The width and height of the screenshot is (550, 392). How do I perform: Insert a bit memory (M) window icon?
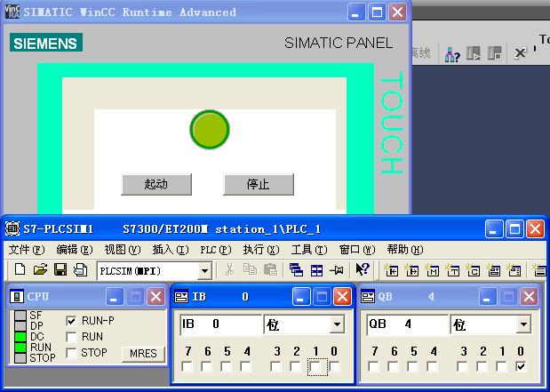pyautogui.click(x=433, y=270)
